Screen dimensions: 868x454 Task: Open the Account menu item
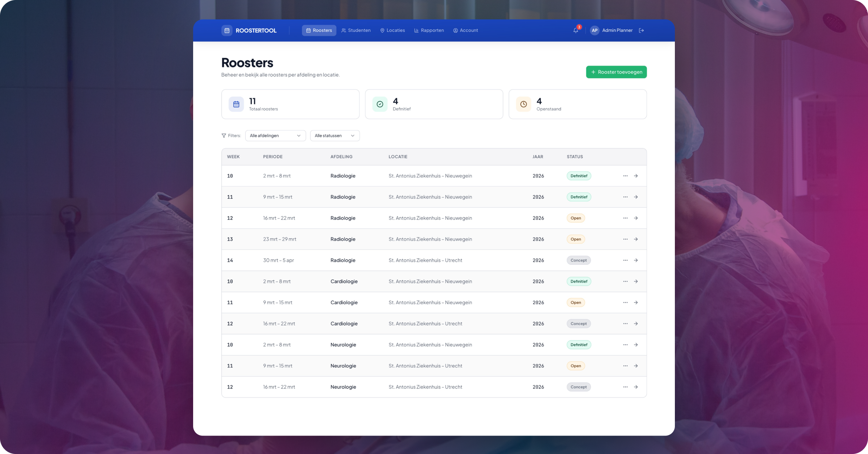pos(465,30)
